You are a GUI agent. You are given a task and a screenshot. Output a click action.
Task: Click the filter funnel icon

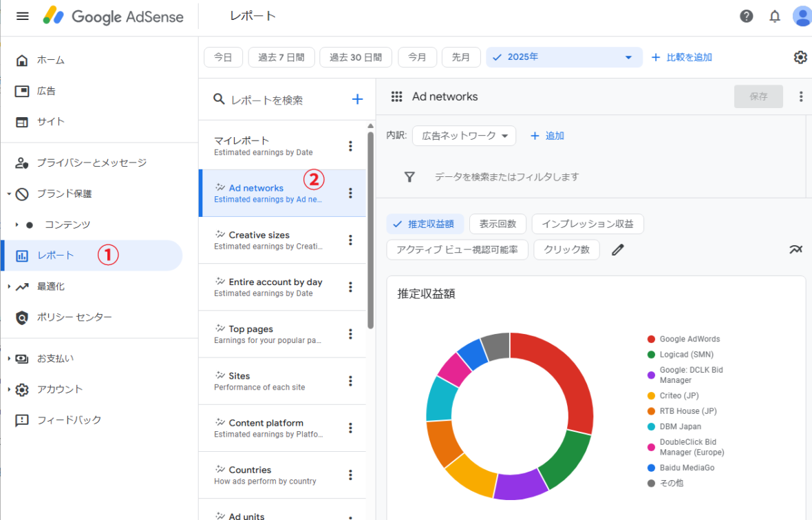(409, 177)
